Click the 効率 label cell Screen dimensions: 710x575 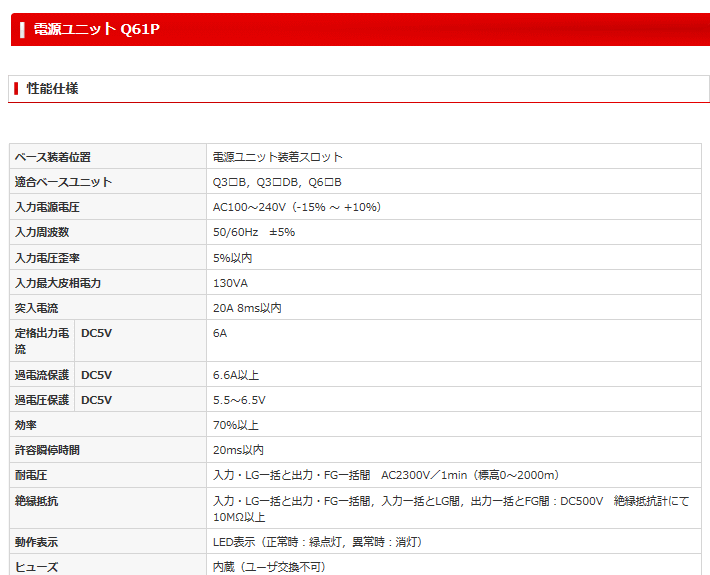click(108, 424)
